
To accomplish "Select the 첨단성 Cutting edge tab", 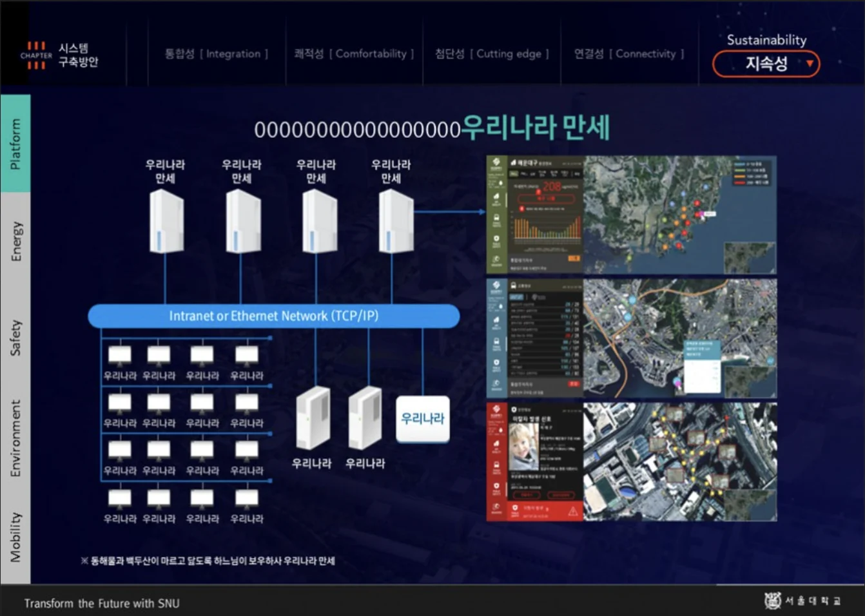I will point(492,54).
